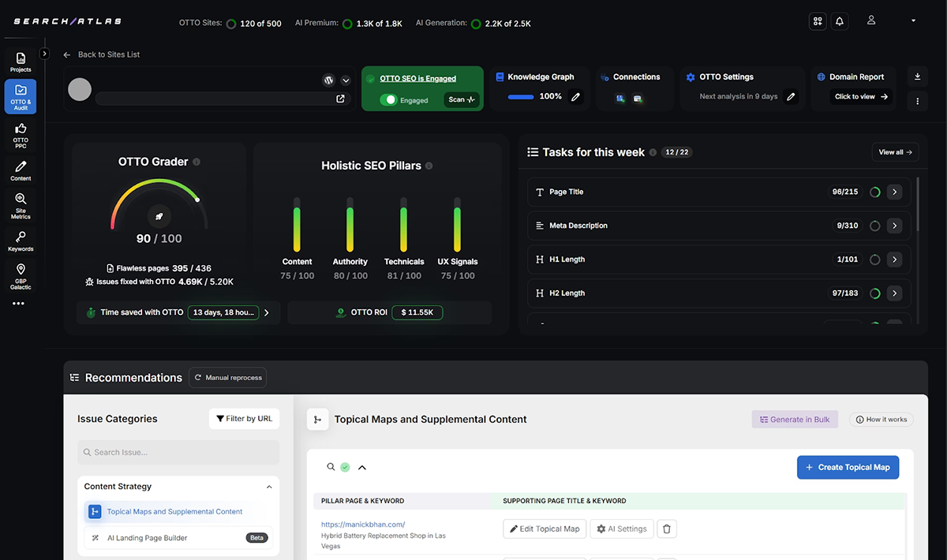This screenshot has width=947, height=560.
Task: Open the vertical three-dot menu
Action: pos(917,101)
